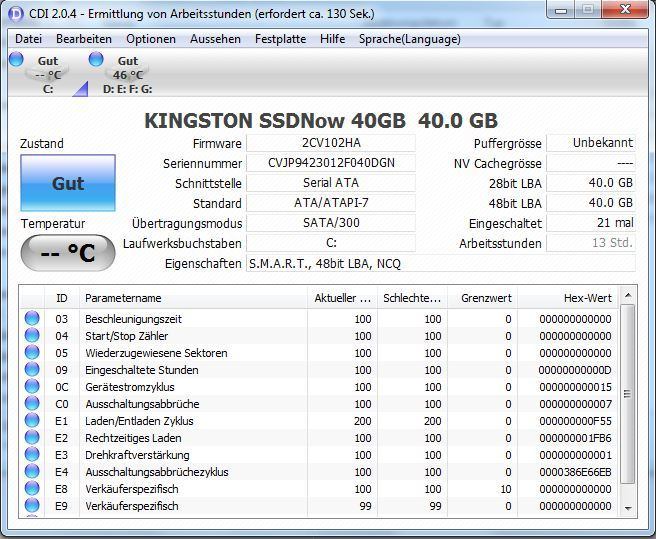This screenshot has width=656, height=539.
Task: Open the Sprache(Language) menu
Action: [x=410, y=39]
